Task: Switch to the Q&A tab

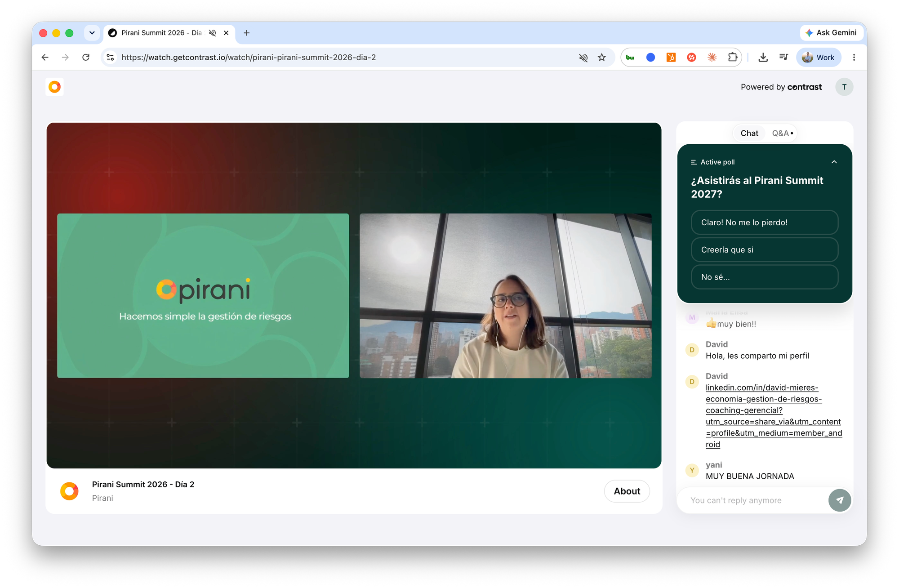Action: point(782,133)
